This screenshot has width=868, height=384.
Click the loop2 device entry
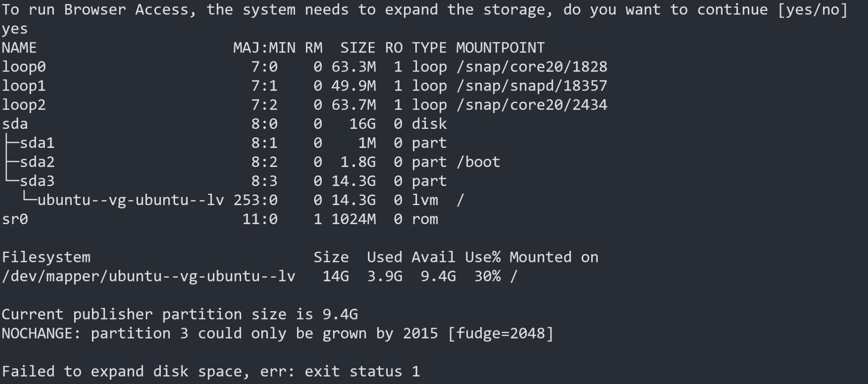[24, 105]
